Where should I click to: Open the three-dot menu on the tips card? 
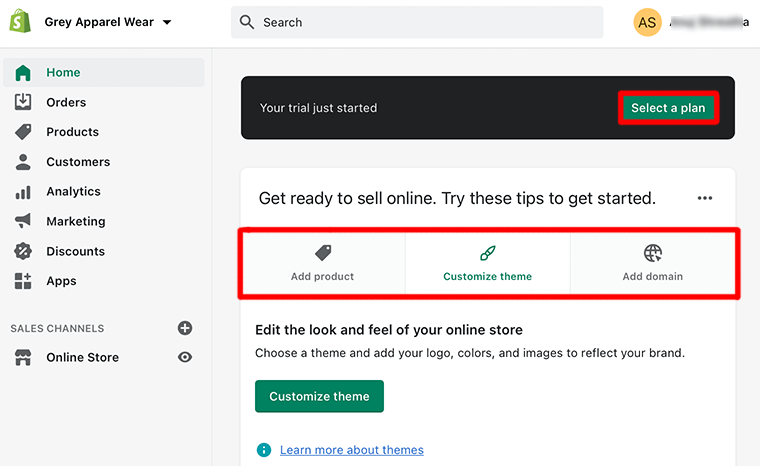pyautogui.click(x=705, y=198)
